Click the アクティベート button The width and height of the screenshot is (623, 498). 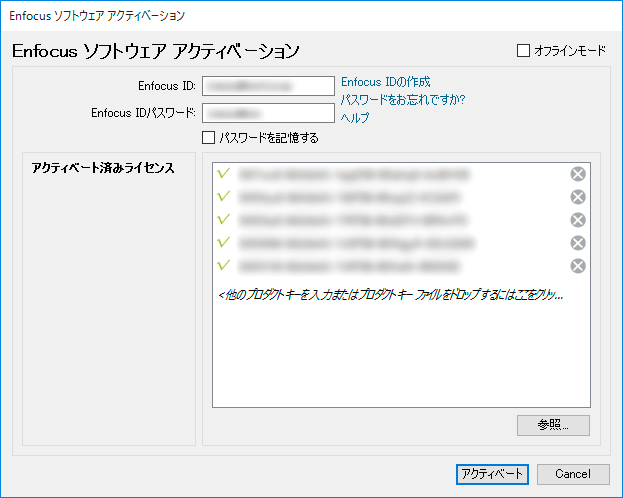pos(492,474)
